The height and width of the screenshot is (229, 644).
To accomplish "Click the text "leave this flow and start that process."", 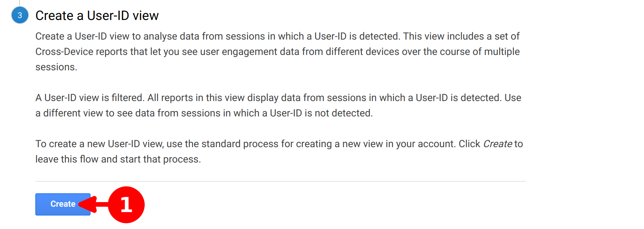I will (118, 159).
